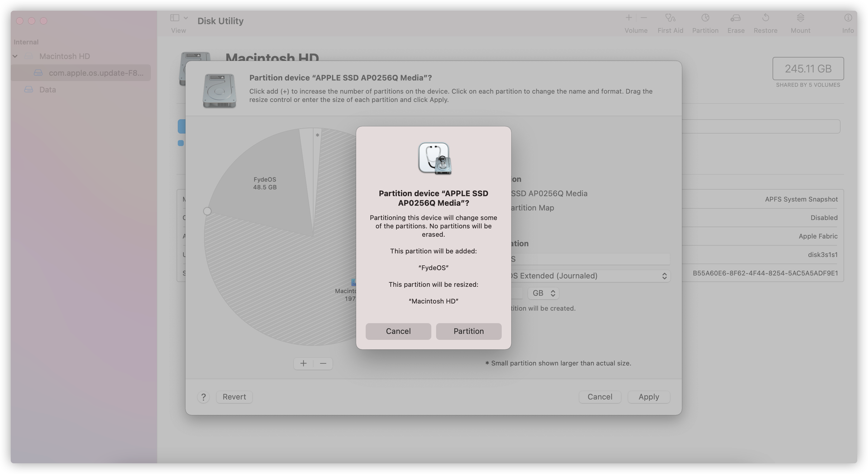The height and width of the screenshot is (474, 868).
Task: Click the remove Volume minus icon in the toolbar
Action: pyautogui.click(x=644, y=18)
